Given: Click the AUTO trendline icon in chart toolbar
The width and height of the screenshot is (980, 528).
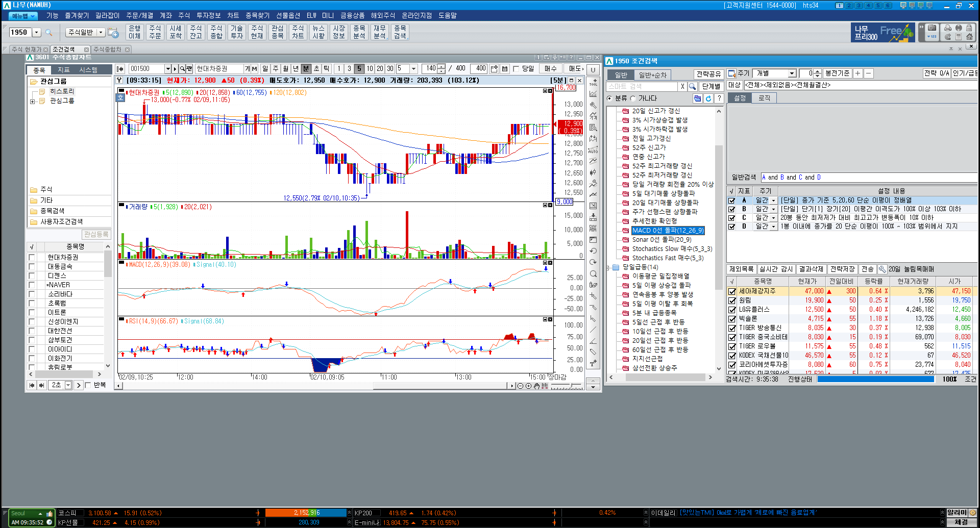Looking at the screenshot, I should (x=593, y=150).
